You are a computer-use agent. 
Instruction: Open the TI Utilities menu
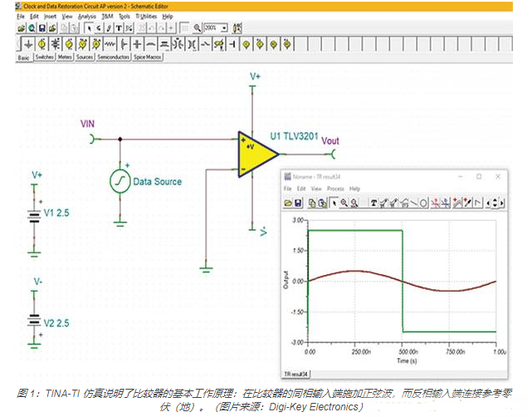[x=146, y=17]
